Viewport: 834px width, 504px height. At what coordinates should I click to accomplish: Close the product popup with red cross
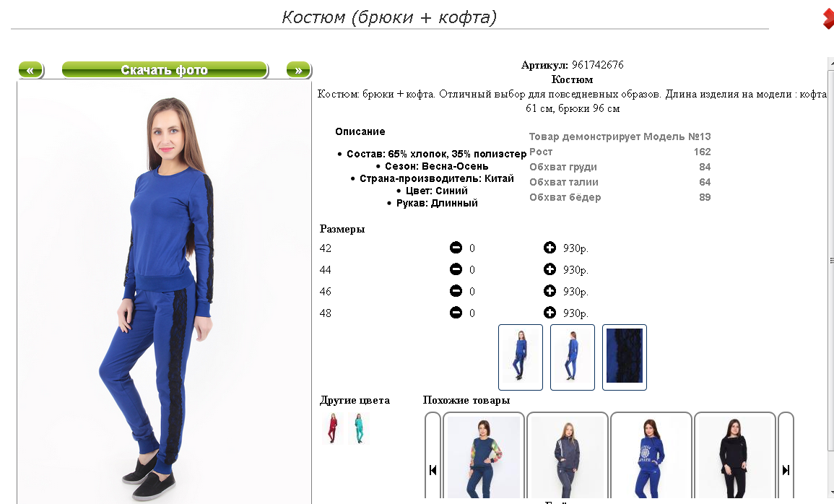click(828, 19)
